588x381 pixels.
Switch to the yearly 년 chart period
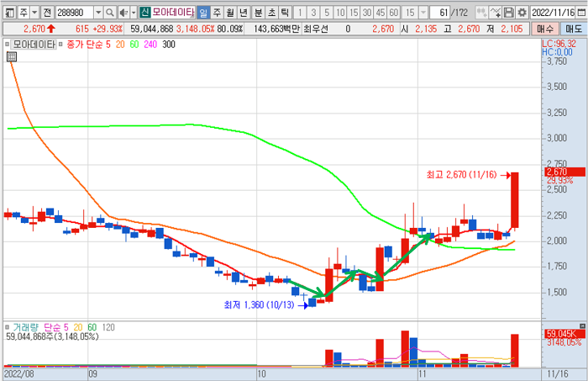coord(244,13)
